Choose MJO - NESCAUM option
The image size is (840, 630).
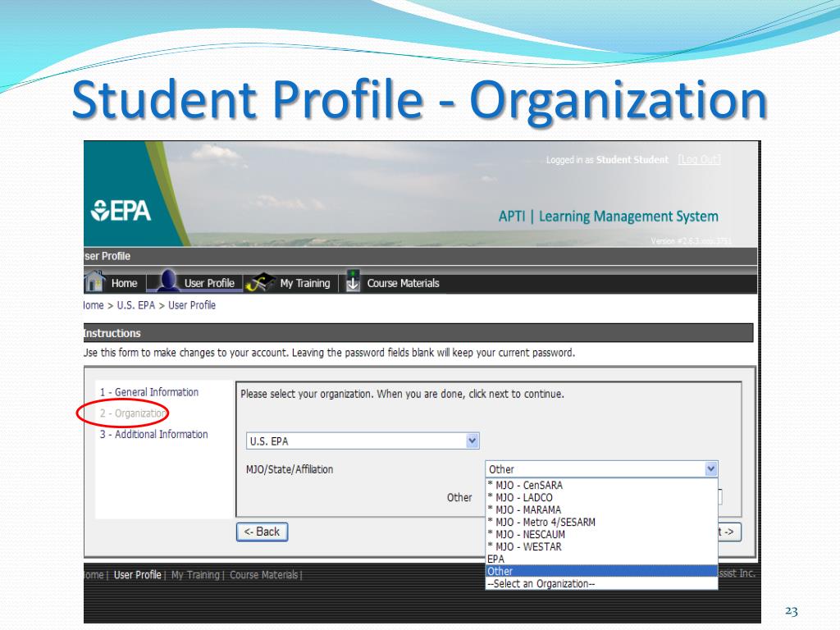[x=601, y=535]
